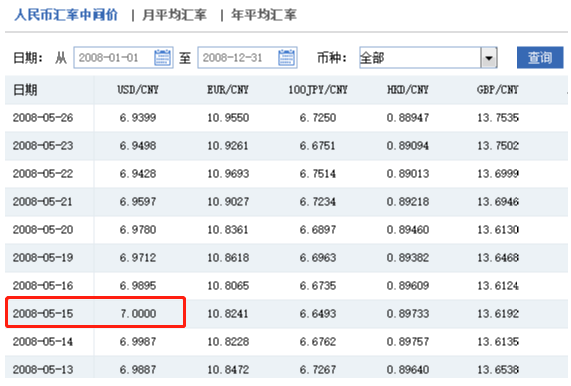
Task: Click USD/CNY value 6.9712
Action: click(x=138, y=258)
